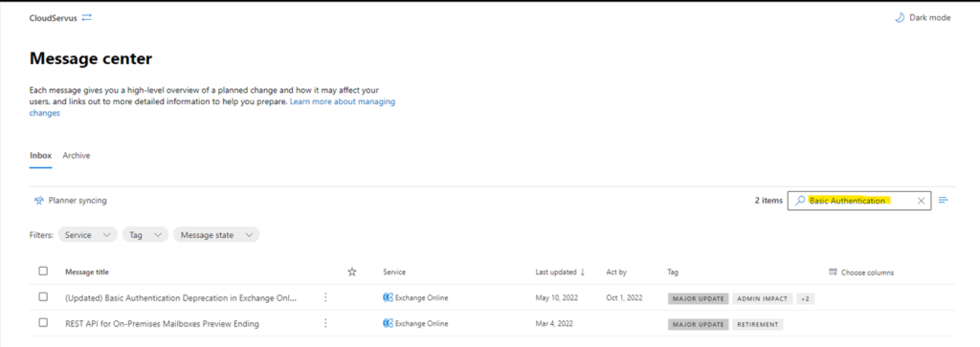The width and height of the screenshot is (980, 347).
Task: Open Planner syncing settings
Action: tap(70, 201)
